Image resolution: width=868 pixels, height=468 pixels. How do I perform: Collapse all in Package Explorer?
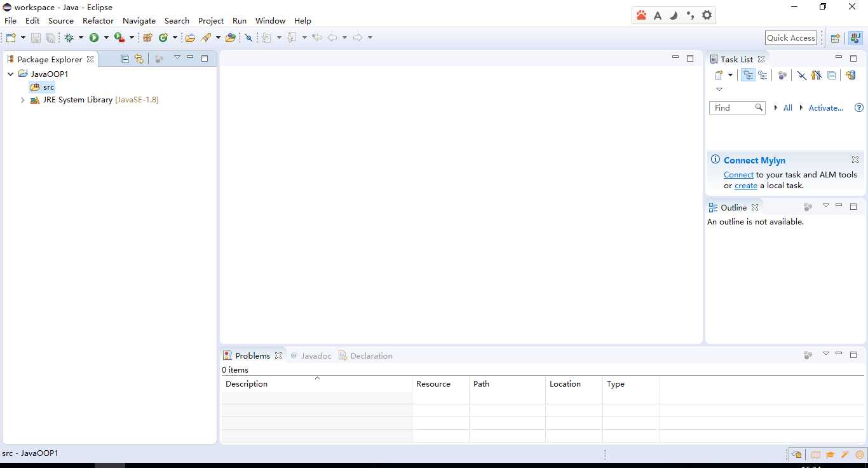pyautogui.click(x=125, y=59)
